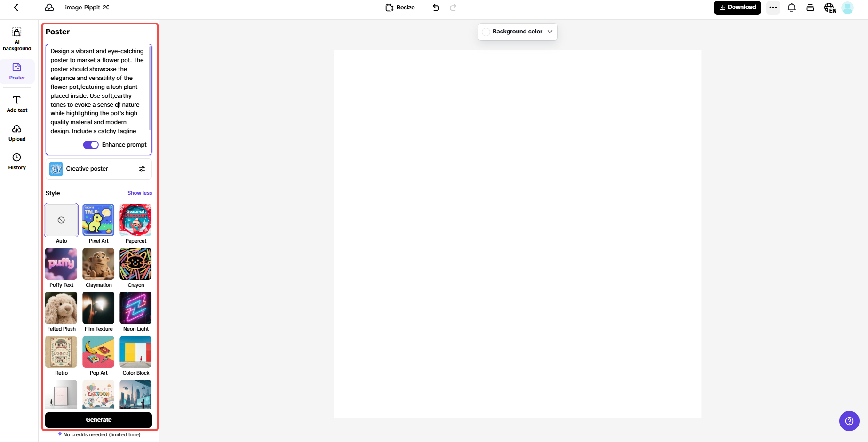Expand the Background color dropdown
The width and height of the screenshot is (868, 442).
tap(518, 32)
